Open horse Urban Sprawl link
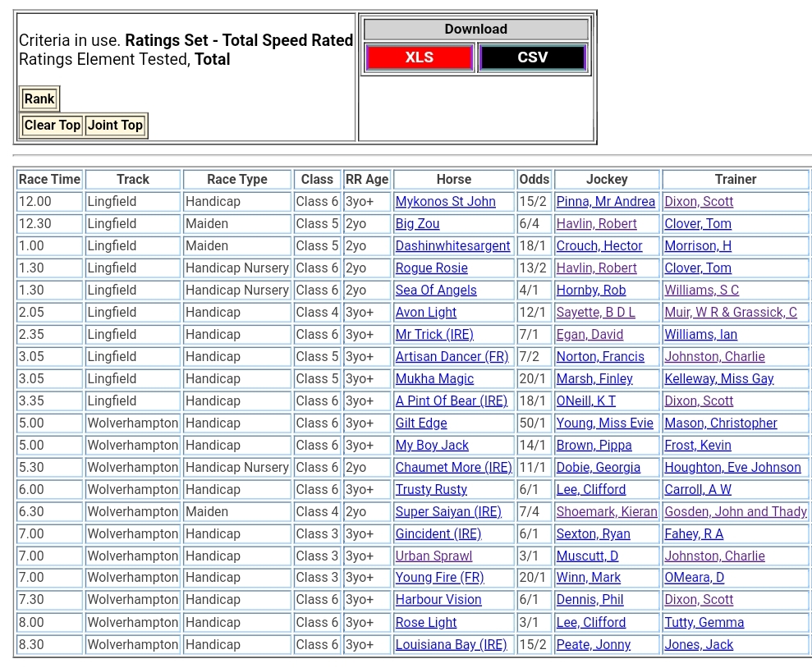 click(x=434, y=556)
